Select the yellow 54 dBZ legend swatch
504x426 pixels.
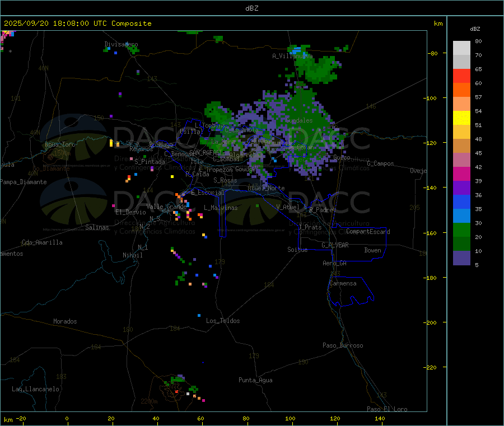click(461, 118)
